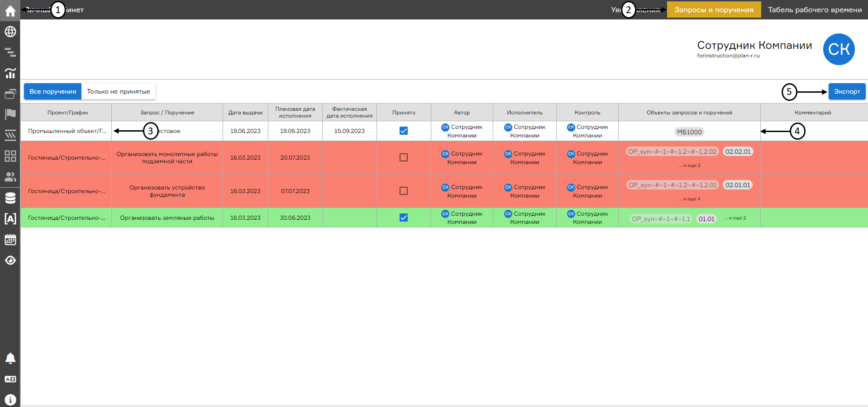Click the 02.02.01 object tag
Viewport: 868px width, 407px height.
[738, 151]
